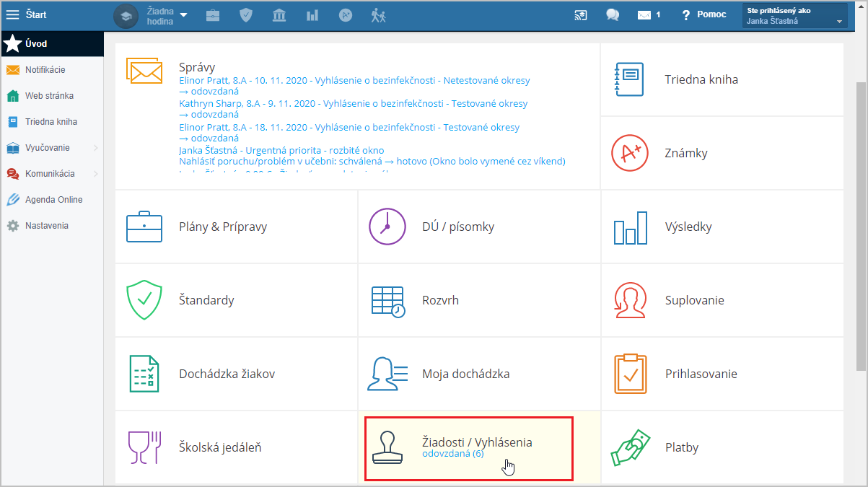This screenshot has height=487, width=868.
Task: Open Komunikácia sidebar item
Action: [50, 174]
